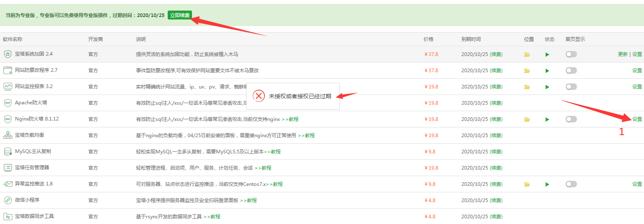
Task: Open folder location for 宝塔系统加固
Action: 527,54
